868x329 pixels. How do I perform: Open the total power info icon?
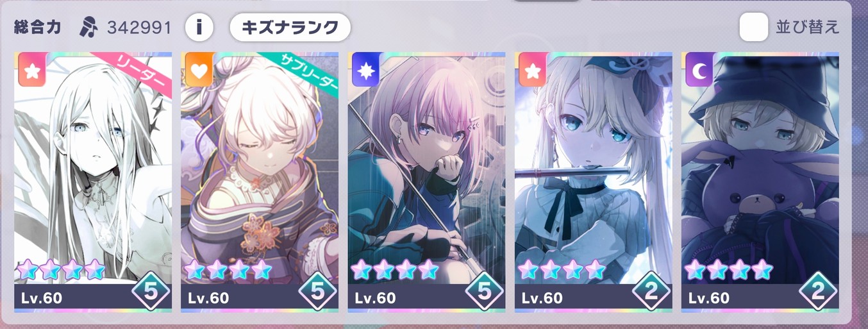(199, 27)
